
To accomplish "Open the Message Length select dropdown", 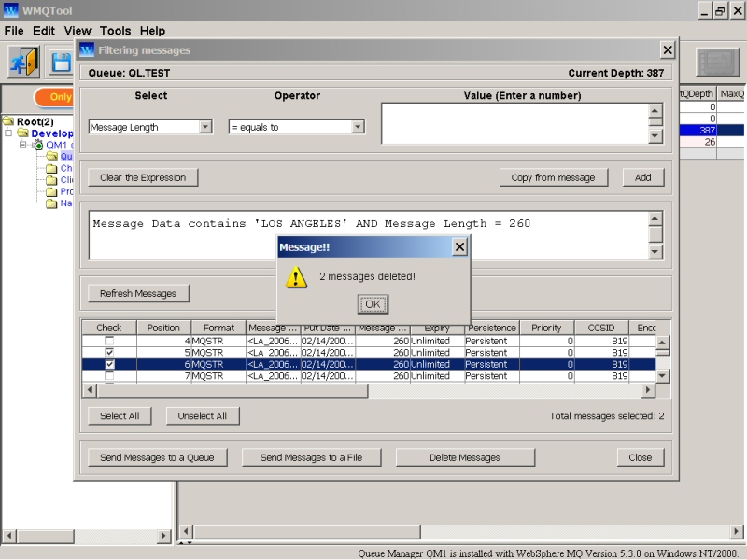I will 205,127.
